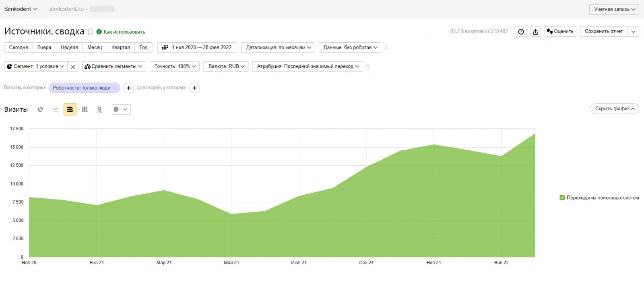Click the 'Сохранить отчет' button
Screen dimensions: 644x282
tap(603, 31)
